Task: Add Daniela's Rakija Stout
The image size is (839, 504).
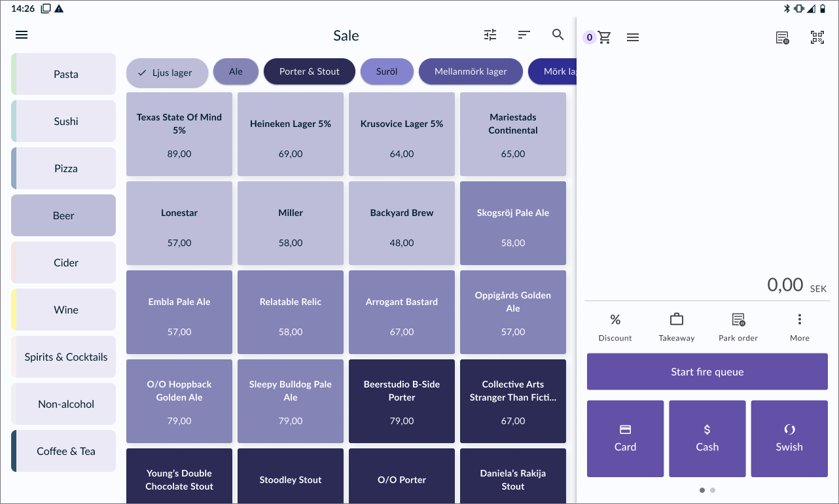Action: [513, 476]
